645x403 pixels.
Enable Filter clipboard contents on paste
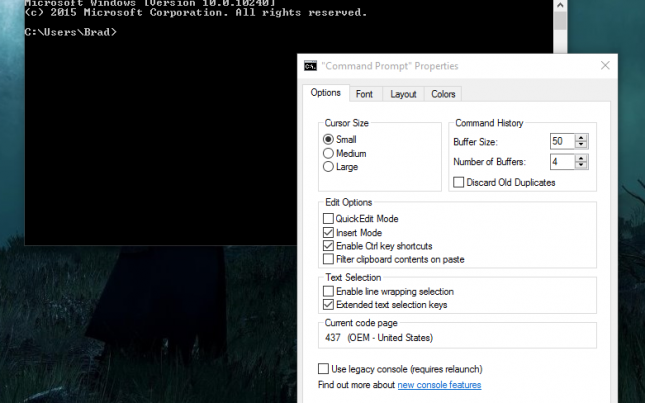[x=329, y=260]
